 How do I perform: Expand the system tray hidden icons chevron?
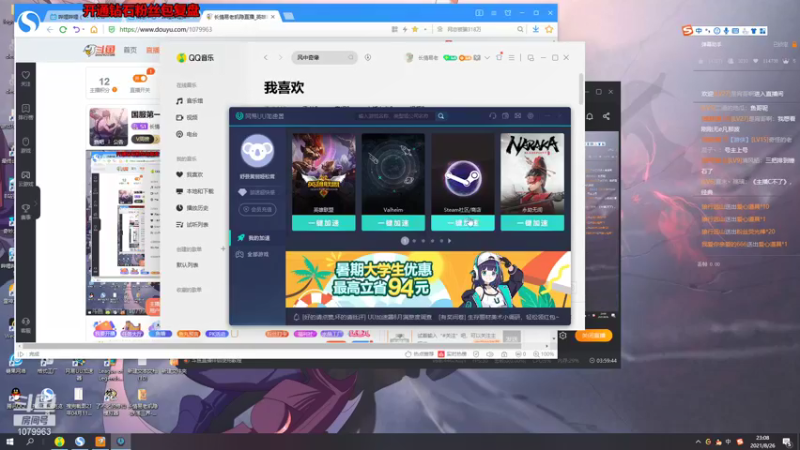698,442
